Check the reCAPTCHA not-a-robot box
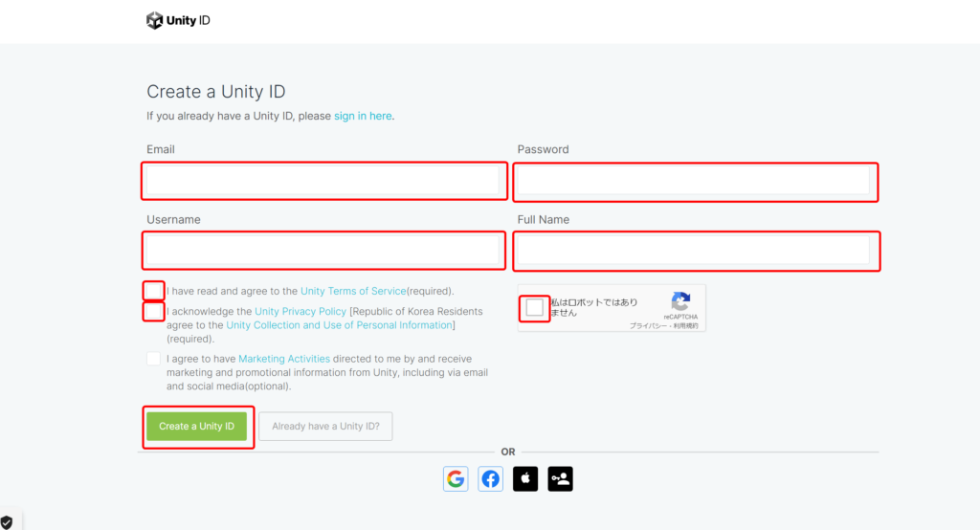The width and height of the screenshot is (980, 530). pyautogui.click(x=534, y=307)
